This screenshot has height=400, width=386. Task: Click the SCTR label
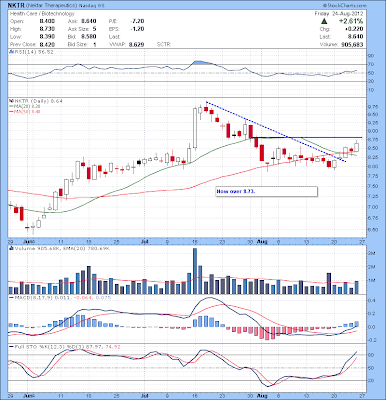click(x=164, y=44)
